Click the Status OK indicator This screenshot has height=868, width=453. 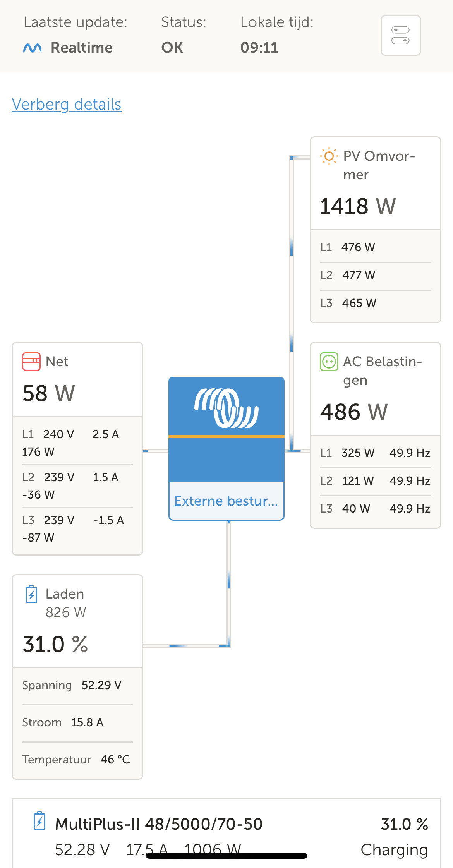coord(172,48)
